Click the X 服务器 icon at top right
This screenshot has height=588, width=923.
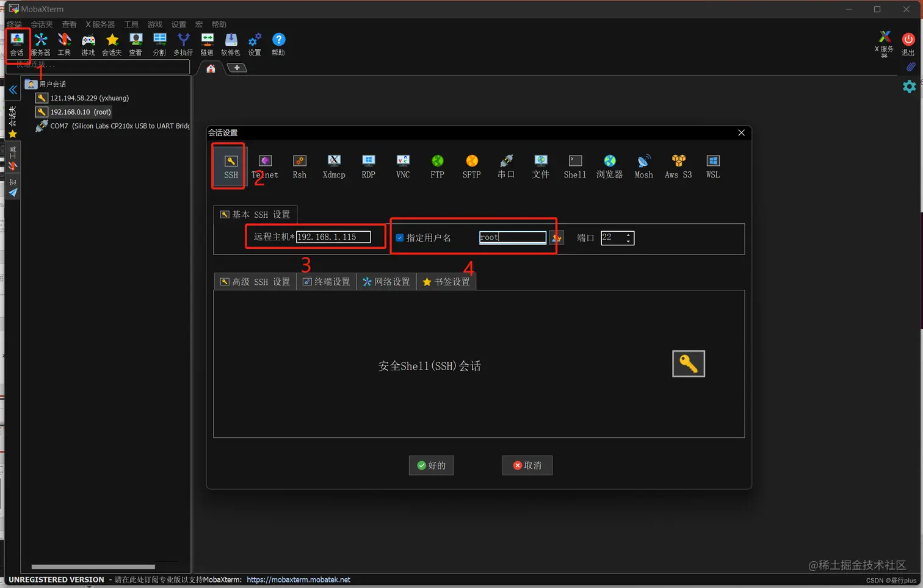coord(885,44)
